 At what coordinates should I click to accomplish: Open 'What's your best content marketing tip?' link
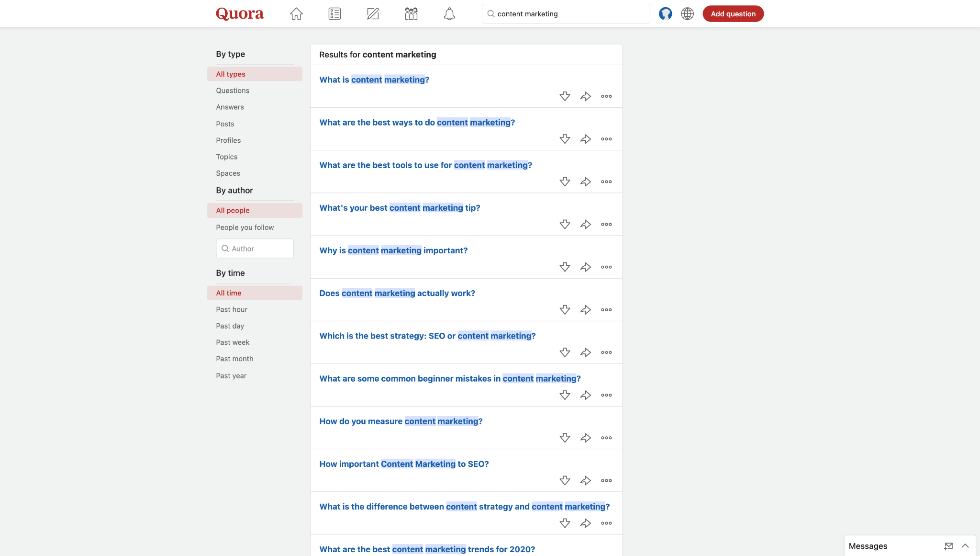click(400, 207)
